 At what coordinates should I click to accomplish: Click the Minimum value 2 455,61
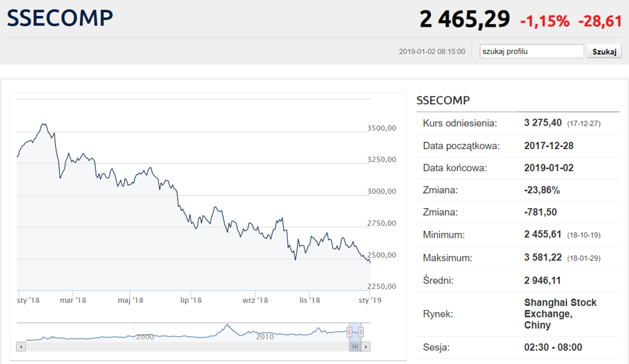543,235
